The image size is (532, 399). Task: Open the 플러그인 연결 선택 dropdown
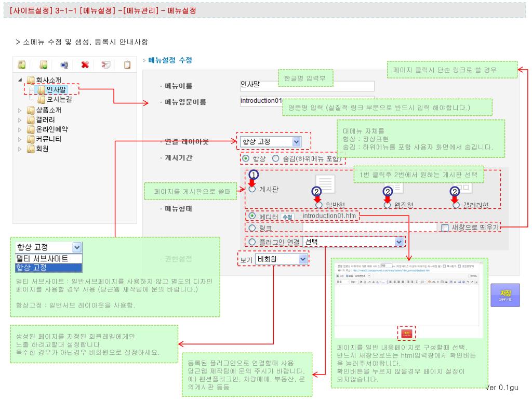[x=353, y=242]
